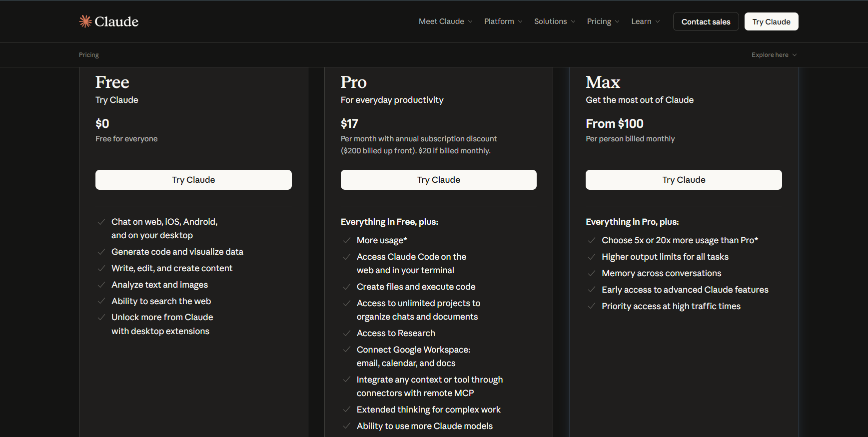
Task: Click the Memory across conversations feature text
Action: click(x=662, y=273)
